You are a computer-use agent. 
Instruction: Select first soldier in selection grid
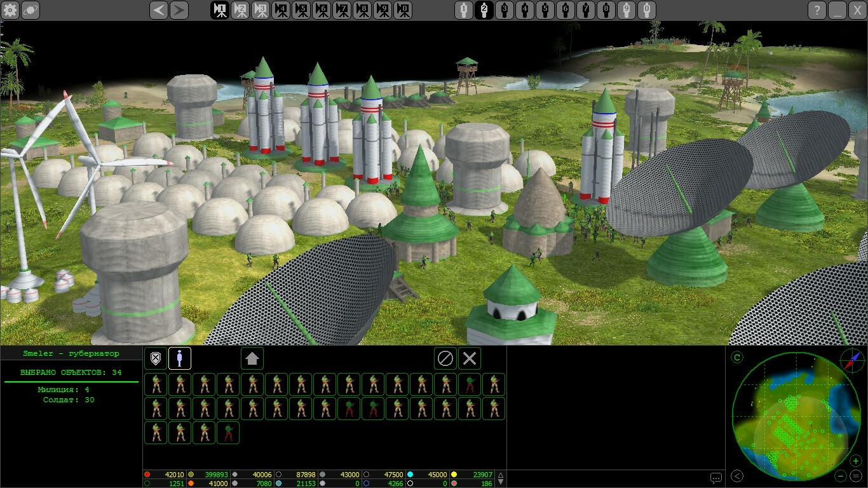(156, 384)
